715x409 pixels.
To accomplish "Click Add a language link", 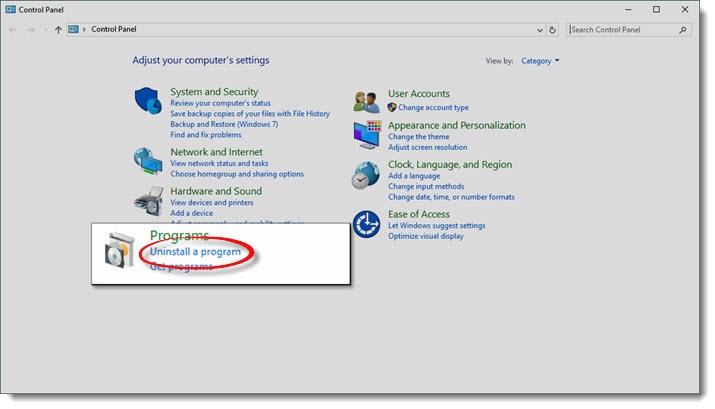I will [x=414, y=176].
